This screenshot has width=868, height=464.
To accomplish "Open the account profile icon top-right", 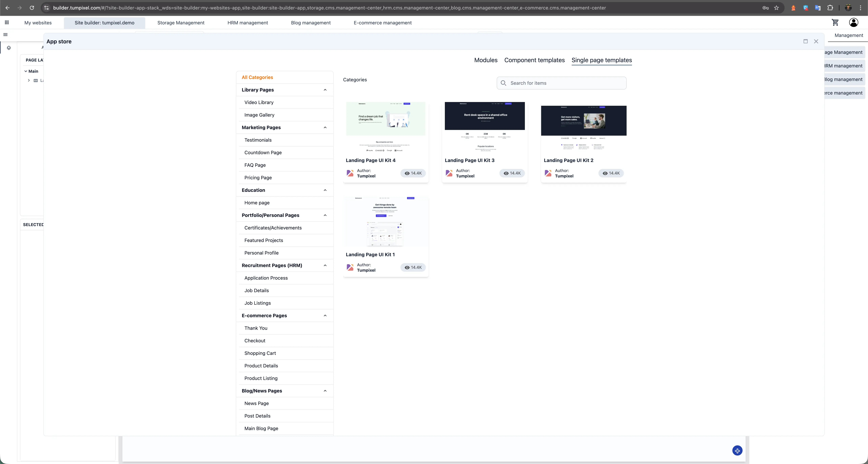I will click(854, 22).
